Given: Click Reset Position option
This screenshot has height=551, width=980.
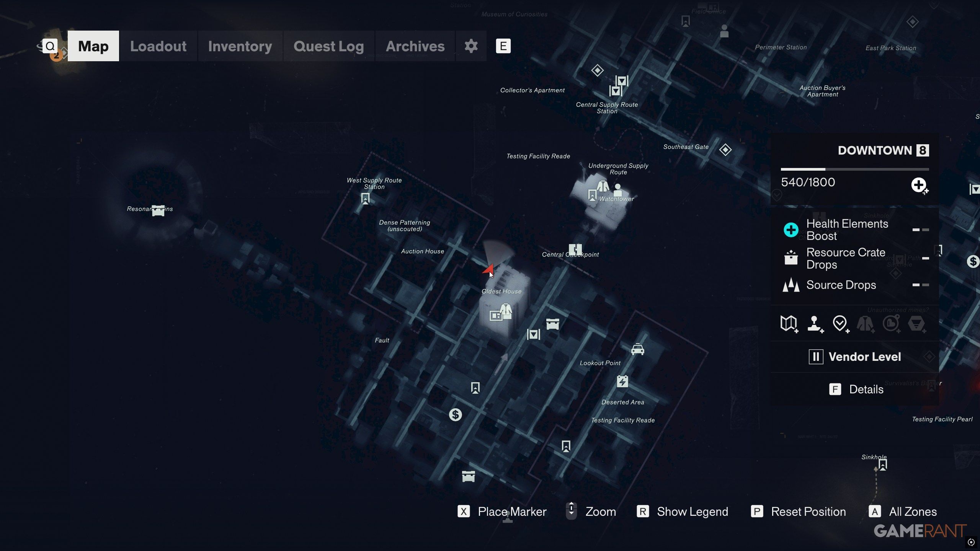Looking at the screenshot, I should (x=798, y=512).
